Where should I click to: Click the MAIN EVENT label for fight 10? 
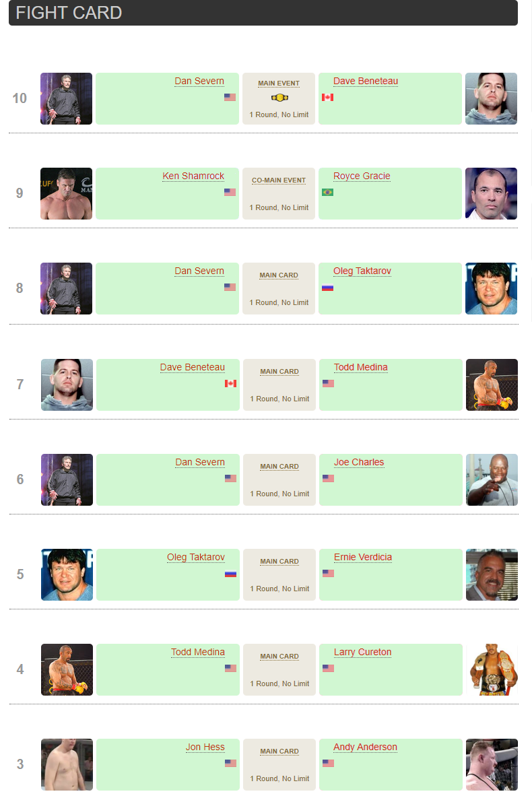[x=279, y=84]
